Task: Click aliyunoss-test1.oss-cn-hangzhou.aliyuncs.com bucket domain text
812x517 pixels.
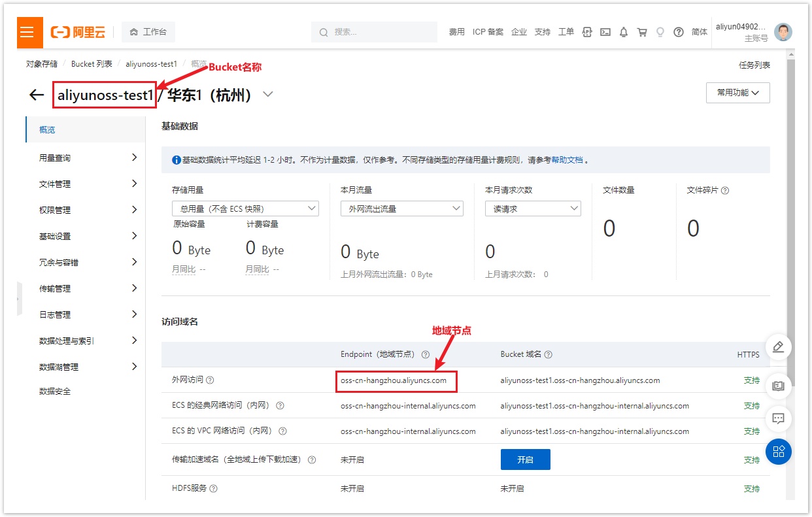Action: [x=580, y=380]
